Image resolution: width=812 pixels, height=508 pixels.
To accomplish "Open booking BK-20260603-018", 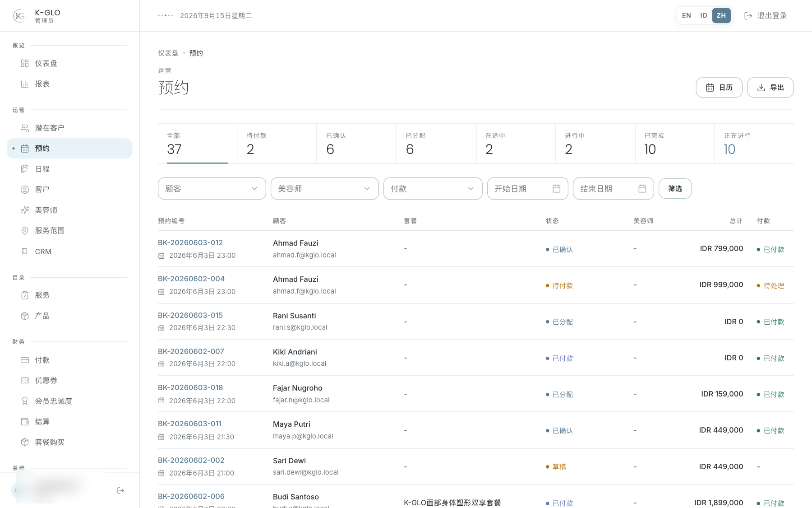I will pos(190,388).
